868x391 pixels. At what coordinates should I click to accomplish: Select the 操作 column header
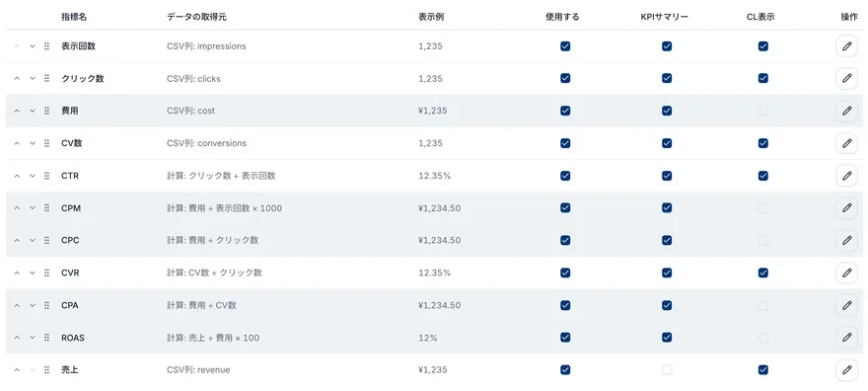849,17
